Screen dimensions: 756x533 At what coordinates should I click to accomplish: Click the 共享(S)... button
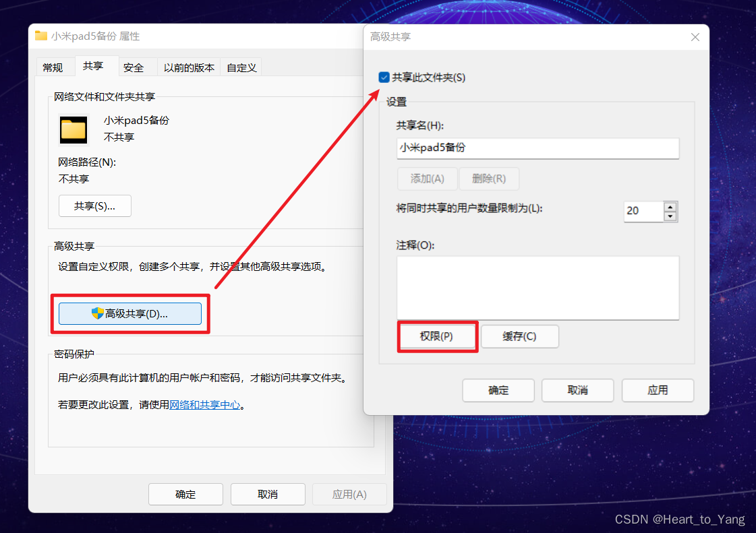tap(94, 206)
